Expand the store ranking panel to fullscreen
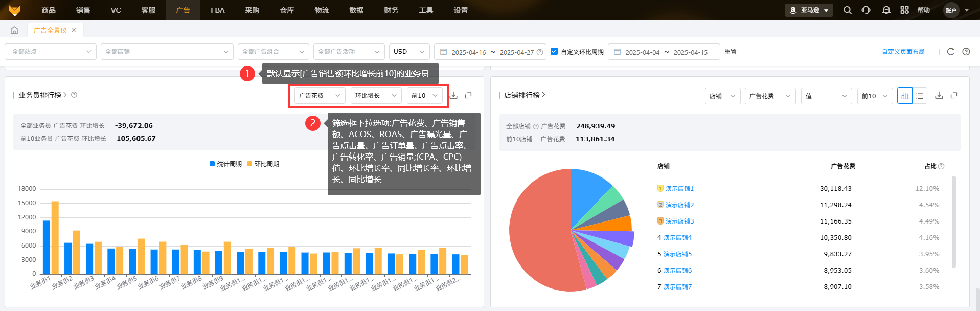 pos(954,95)
